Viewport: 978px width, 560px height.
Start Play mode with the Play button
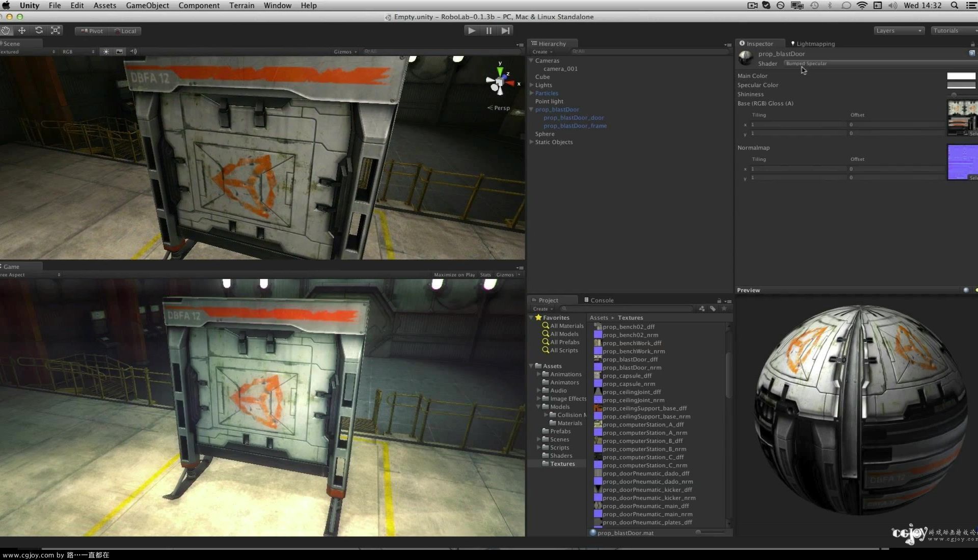(472, 31)
